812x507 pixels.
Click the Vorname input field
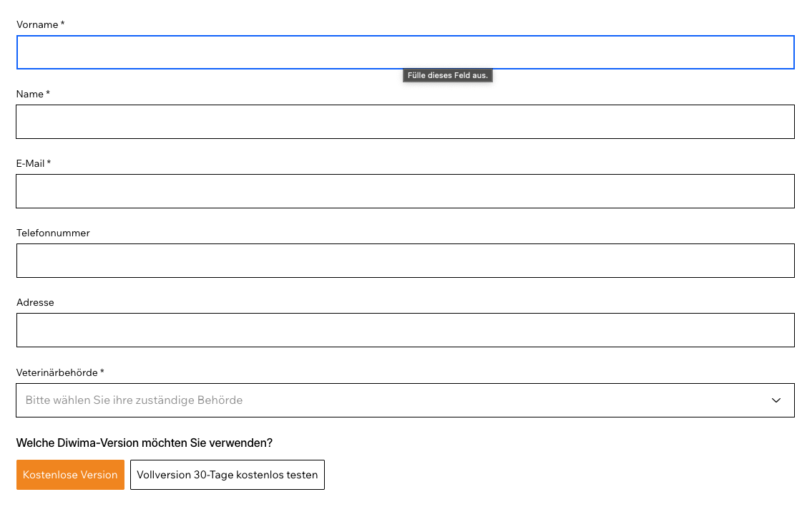click(x=405, y=52)
